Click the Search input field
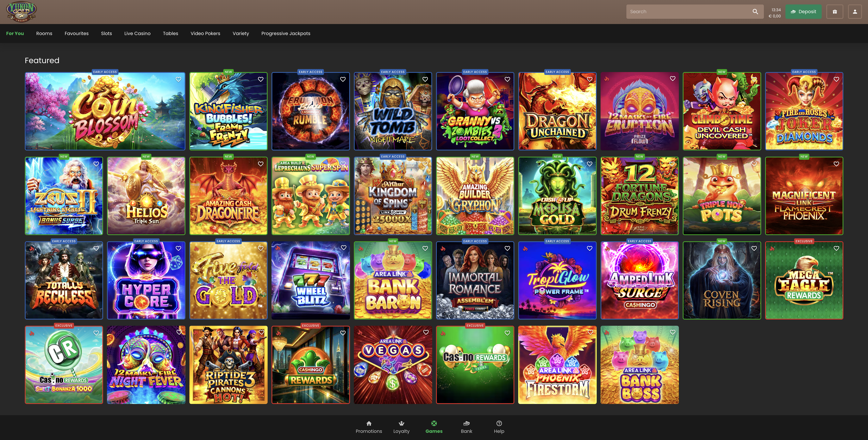The height and width of the screenshot is (440, 868). 695,11
